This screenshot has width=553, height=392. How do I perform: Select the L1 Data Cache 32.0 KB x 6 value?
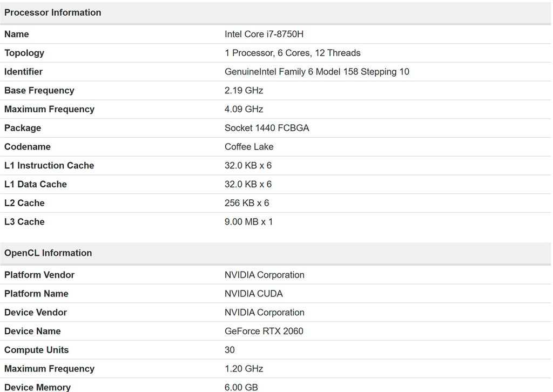pos(248,184)
